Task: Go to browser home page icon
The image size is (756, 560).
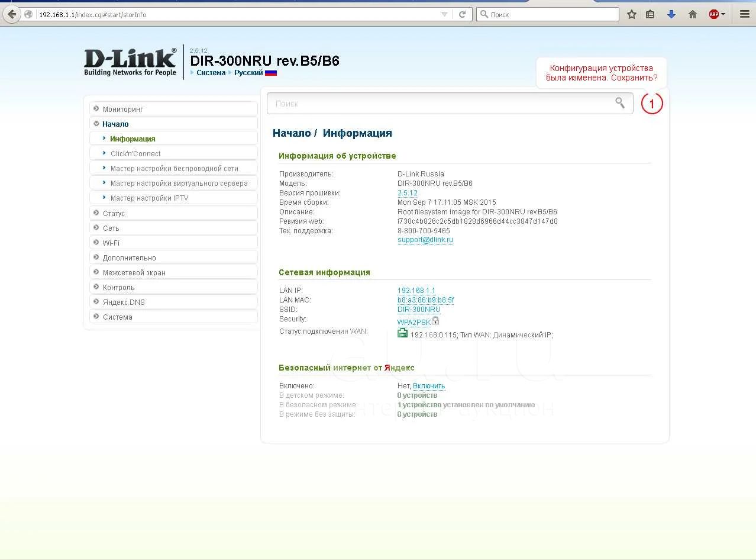Action: (x=693, y=14)
